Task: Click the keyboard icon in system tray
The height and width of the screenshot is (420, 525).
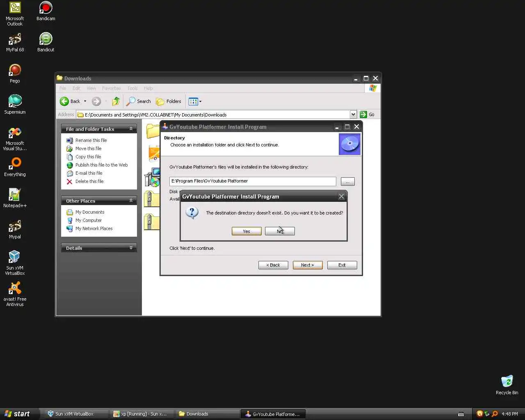Action: click(x=461, y=414)
